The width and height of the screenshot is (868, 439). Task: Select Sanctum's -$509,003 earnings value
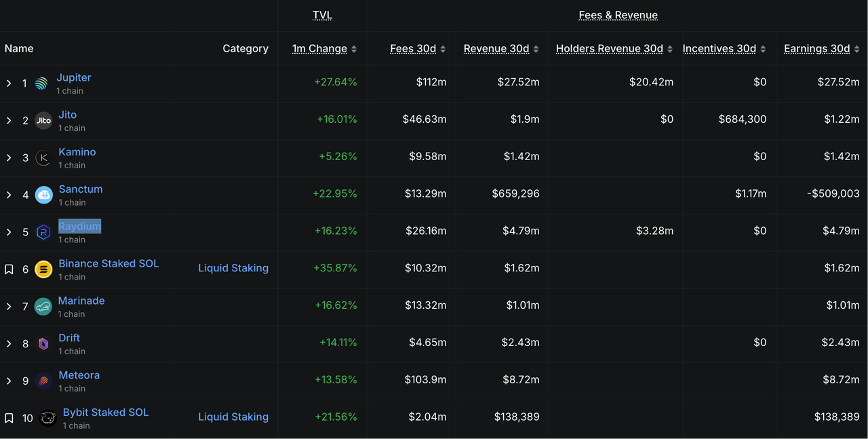click(833, 193)
